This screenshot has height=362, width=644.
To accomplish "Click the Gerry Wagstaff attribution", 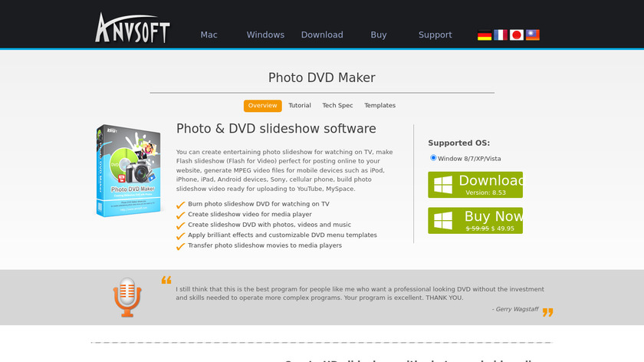I will pyautogui.click(x=515, y=309).
